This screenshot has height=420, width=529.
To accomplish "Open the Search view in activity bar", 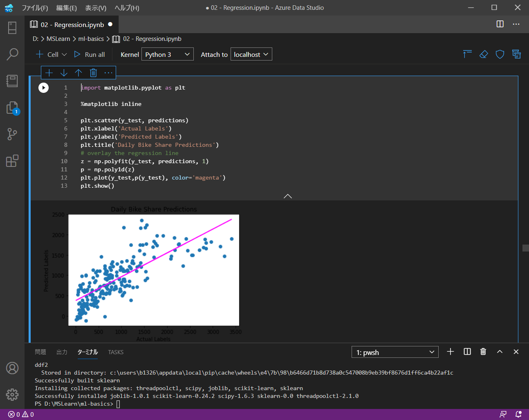I will (x=12, y=54).
